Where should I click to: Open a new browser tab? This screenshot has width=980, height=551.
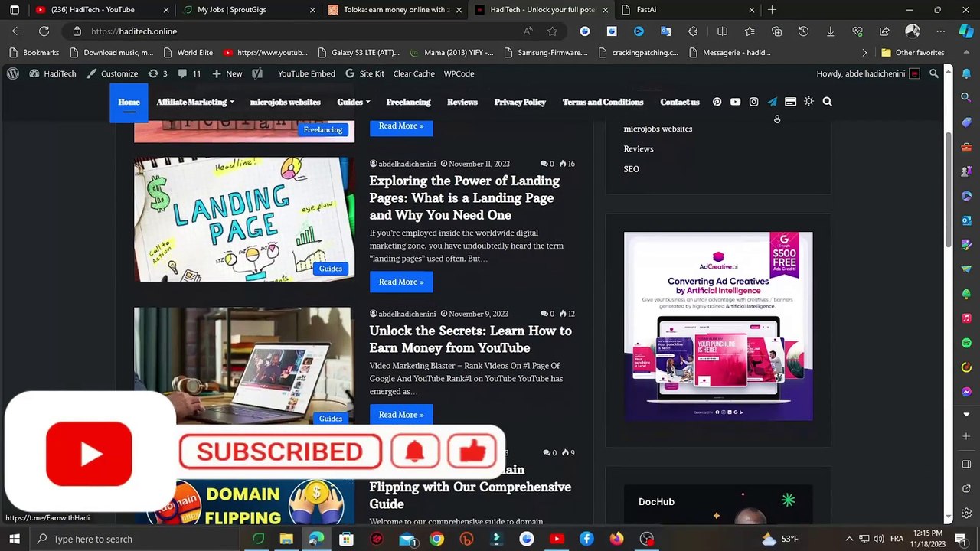coord(772,10)
